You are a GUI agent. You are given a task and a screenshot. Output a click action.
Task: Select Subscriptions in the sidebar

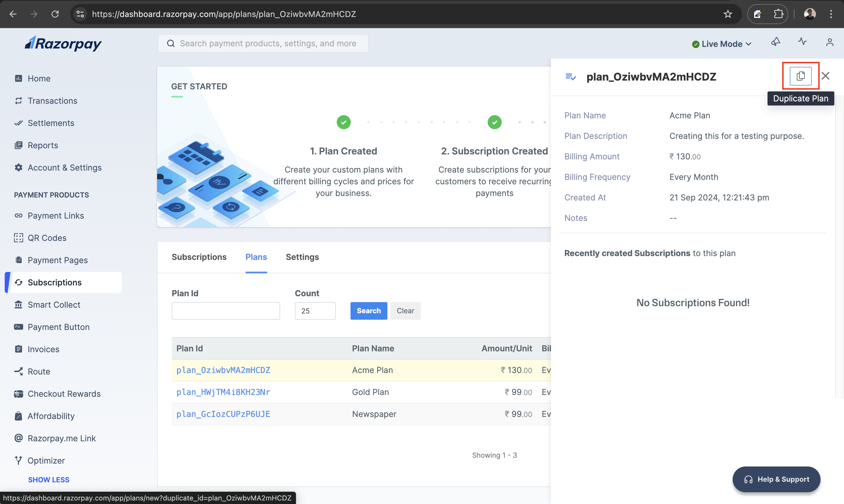point(64,282)
